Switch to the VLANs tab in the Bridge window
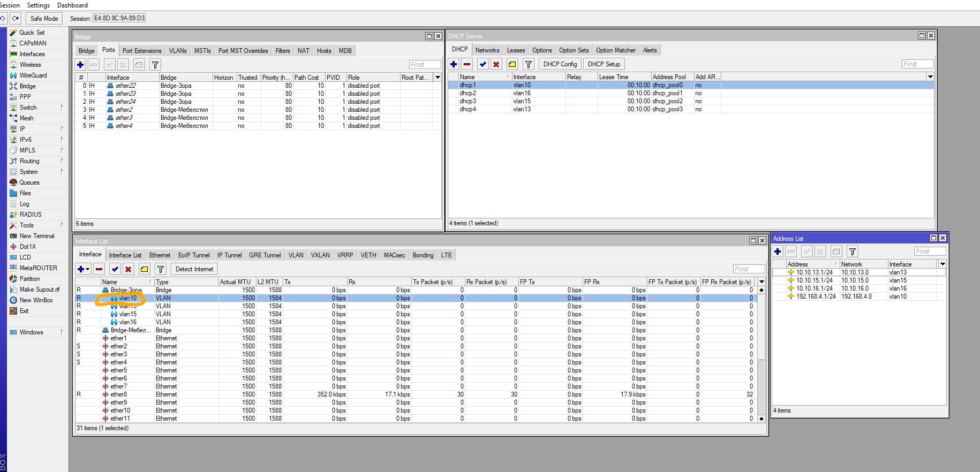 (178, 51)
